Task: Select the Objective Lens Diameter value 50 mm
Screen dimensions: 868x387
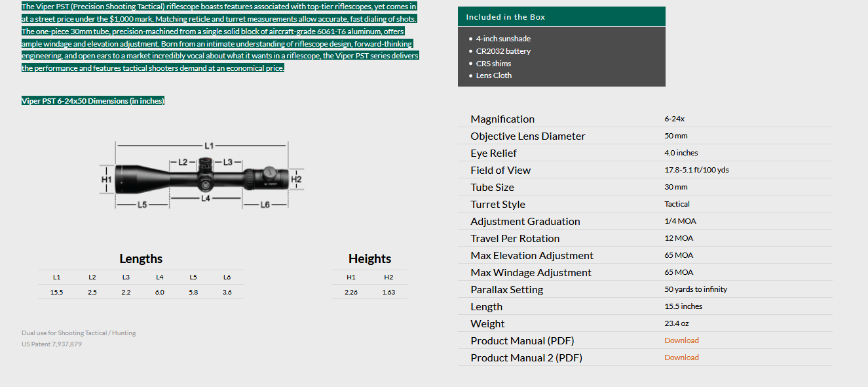Action: (676, 136)
